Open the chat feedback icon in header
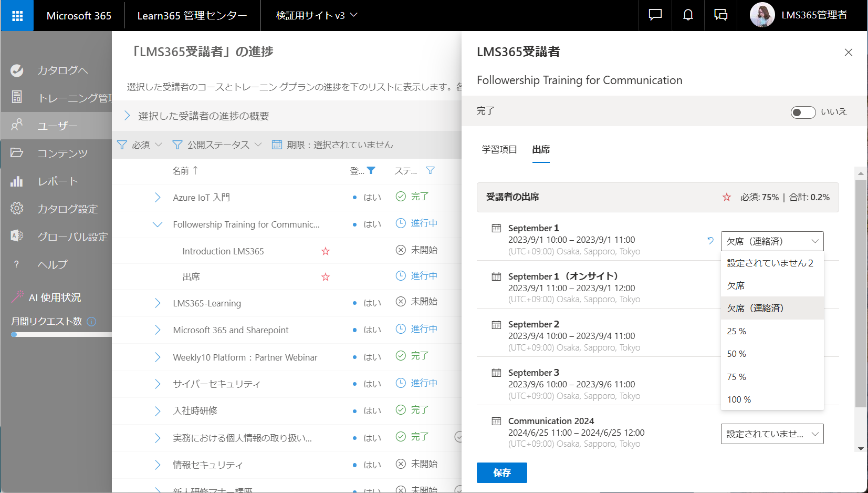 (x=655, y=15)
